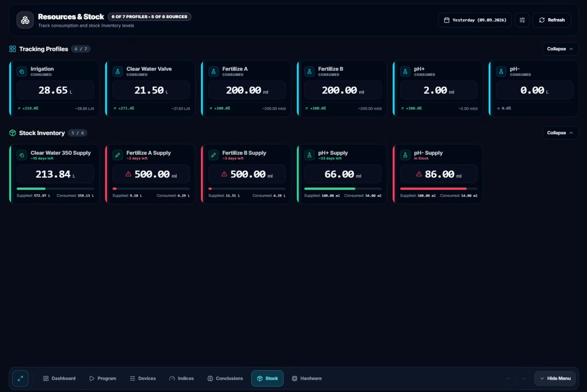Switch to the Devices tab
587x392 pixels.
pyautogui.click(x=143, y=378)
